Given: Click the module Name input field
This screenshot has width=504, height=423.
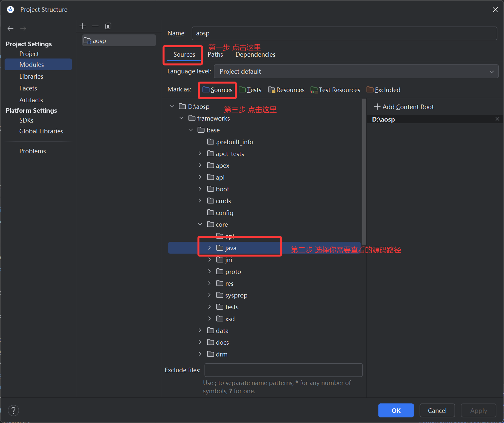Looking at the screenshot, I should pos(345,33).
